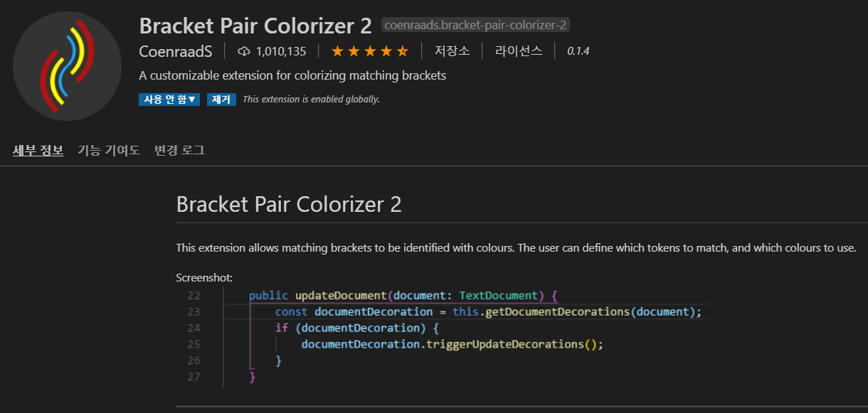
Task: Select the second rating star
Action: point(354,50)
